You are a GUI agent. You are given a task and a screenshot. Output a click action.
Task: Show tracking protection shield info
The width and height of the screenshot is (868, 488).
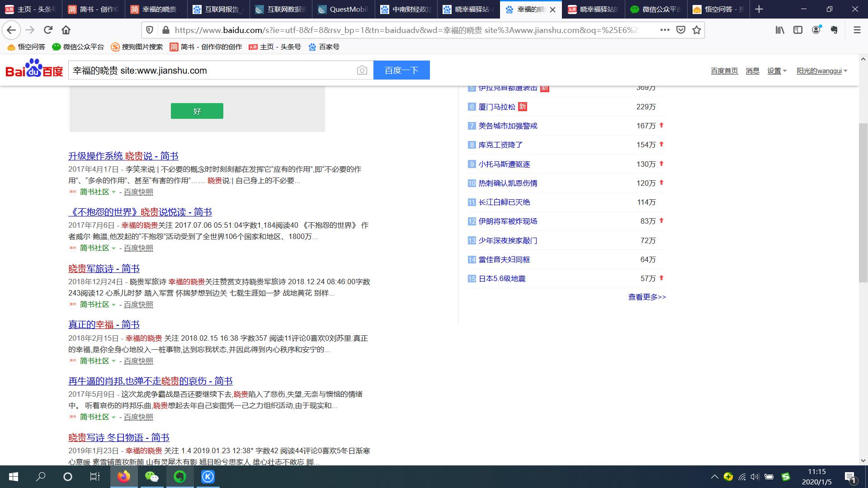[150, 30]
